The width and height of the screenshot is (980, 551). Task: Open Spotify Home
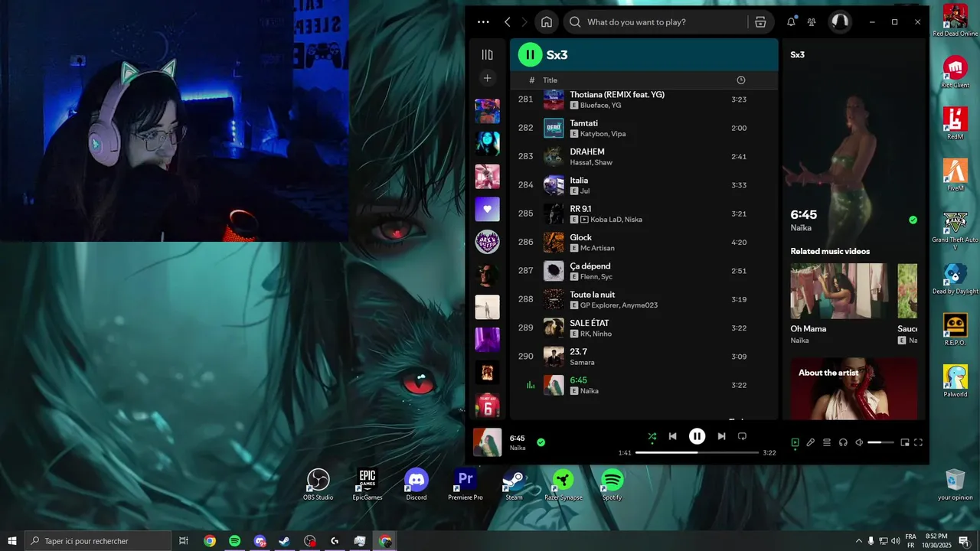[547, 22]
